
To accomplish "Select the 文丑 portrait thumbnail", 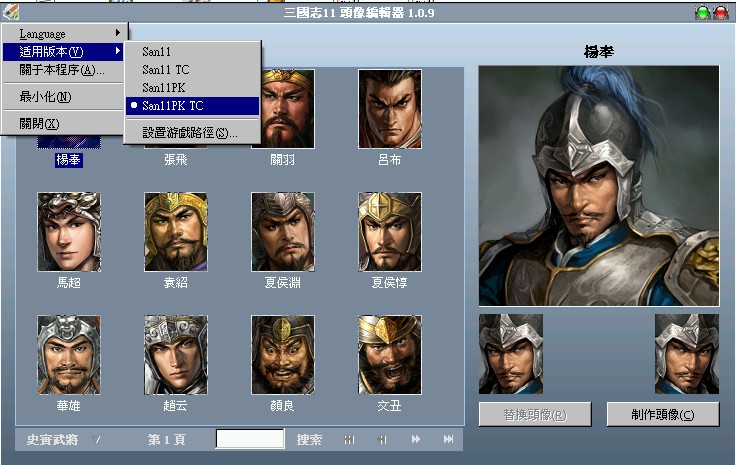I will point(390,355).
